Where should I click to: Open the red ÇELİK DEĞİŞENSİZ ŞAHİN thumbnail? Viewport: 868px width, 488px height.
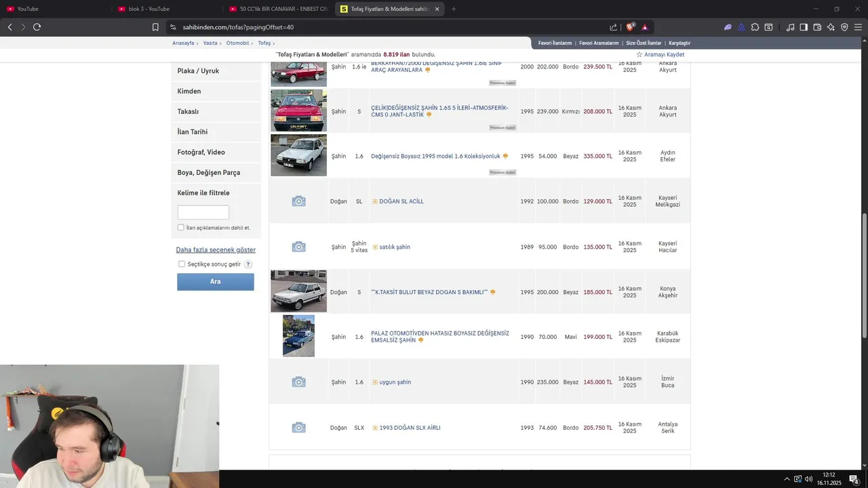(298, 110)
